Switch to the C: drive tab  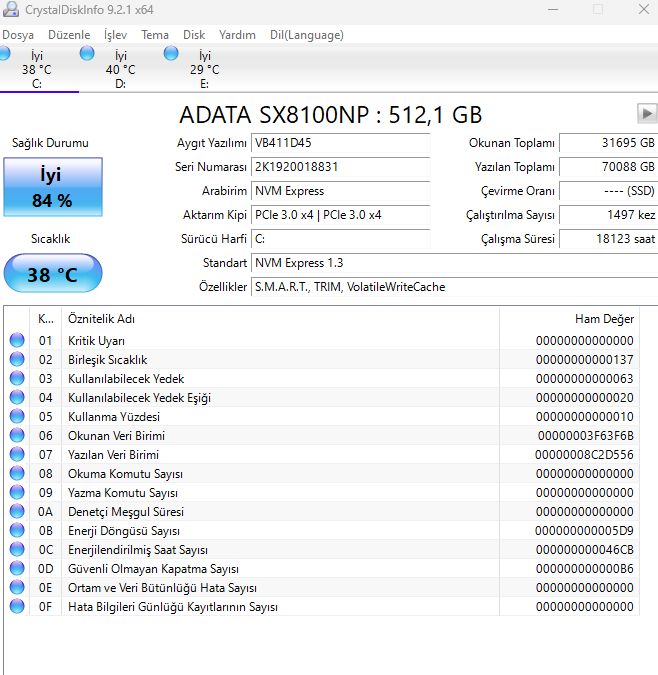pyautogui.click(x=37, y=70)
